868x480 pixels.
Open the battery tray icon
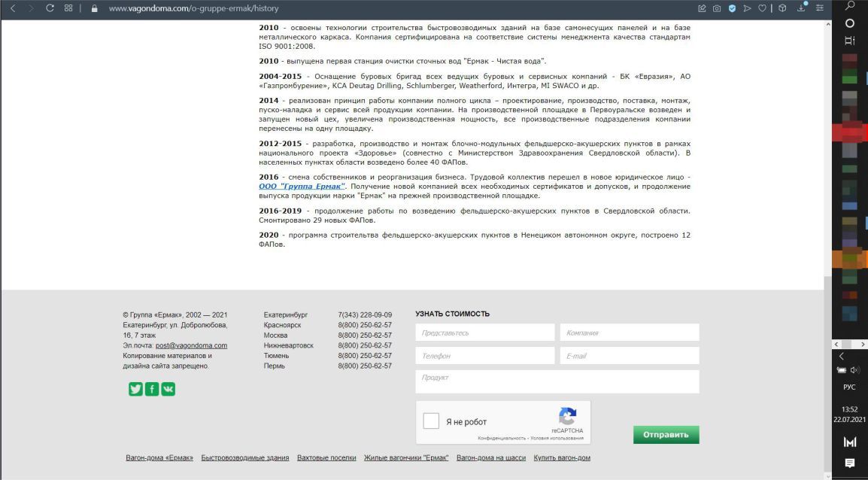[842, 370]
